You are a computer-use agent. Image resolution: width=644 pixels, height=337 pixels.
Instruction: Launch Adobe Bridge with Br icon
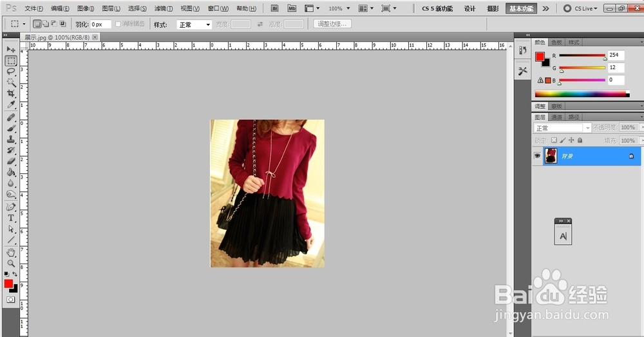coord(275,8)
